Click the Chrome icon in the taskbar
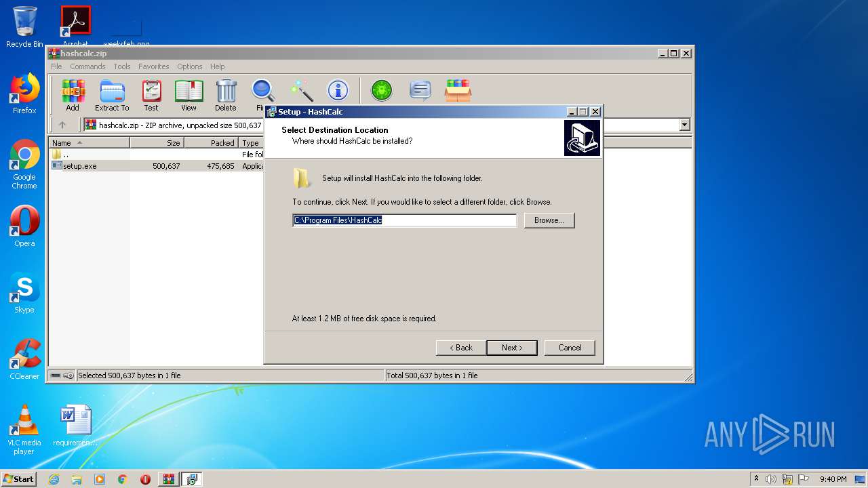 click(x=123, y=479)
